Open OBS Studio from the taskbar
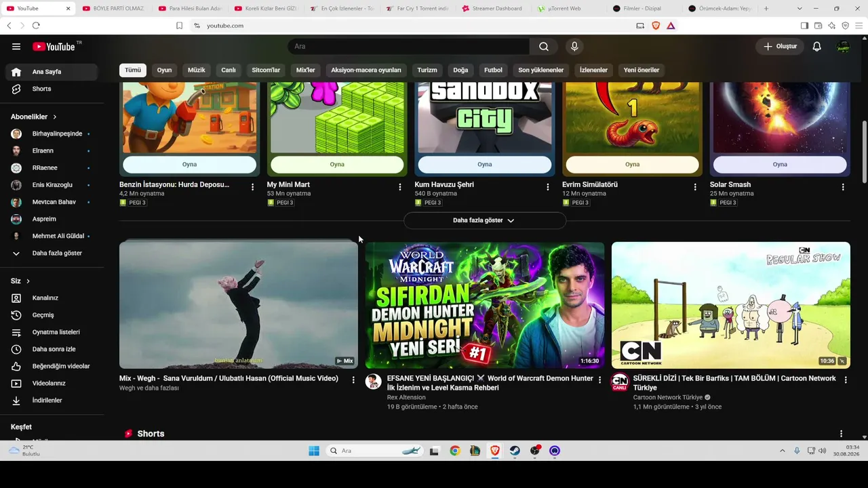868x488 pixels. click(x=535, y=451)
